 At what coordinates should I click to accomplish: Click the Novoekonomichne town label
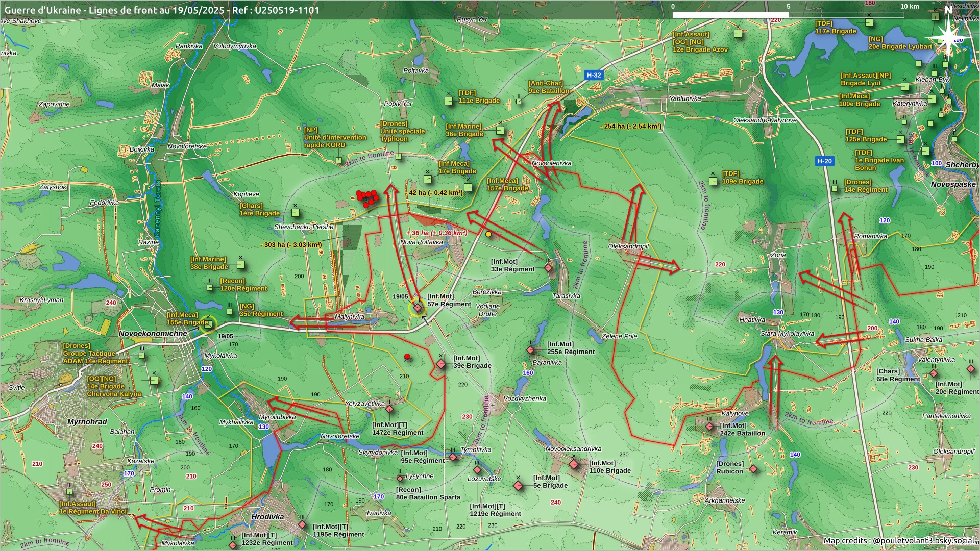click(x=153, y=333)
